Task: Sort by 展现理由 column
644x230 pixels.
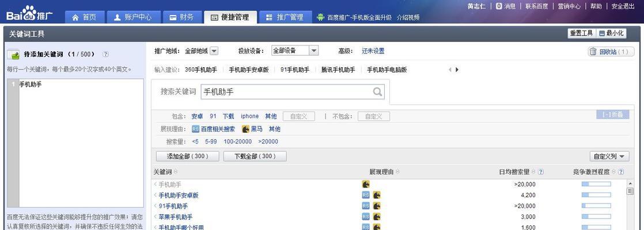Action: coord(384,172)
